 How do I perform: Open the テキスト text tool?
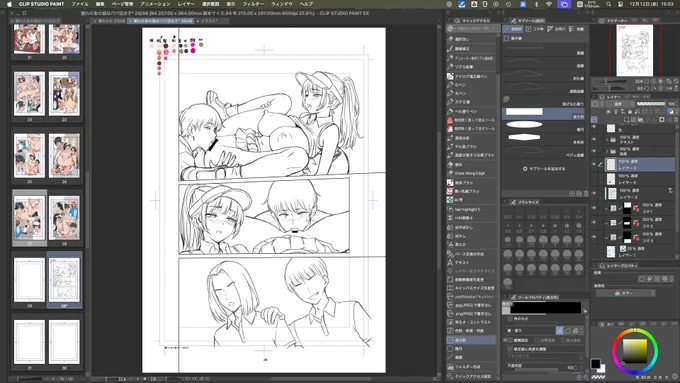(x=472, y=262)
